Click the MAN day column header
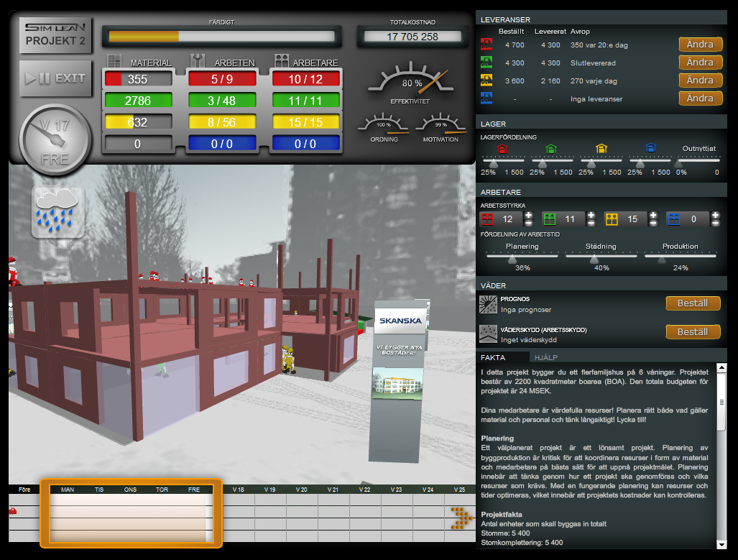The height and width of the screenshot is (560, 738). coord(68,490)
